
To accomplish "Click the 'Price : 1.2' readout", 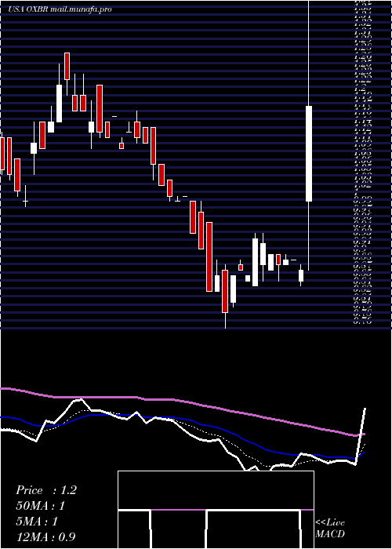I will click(x=45, y=490).
